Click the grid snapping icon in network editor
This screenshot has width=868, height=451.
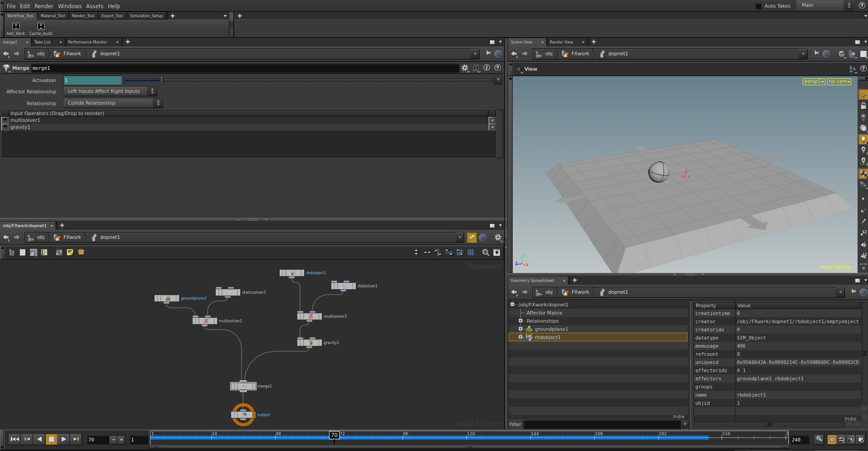pyautogui.click(x=460, y=252)
